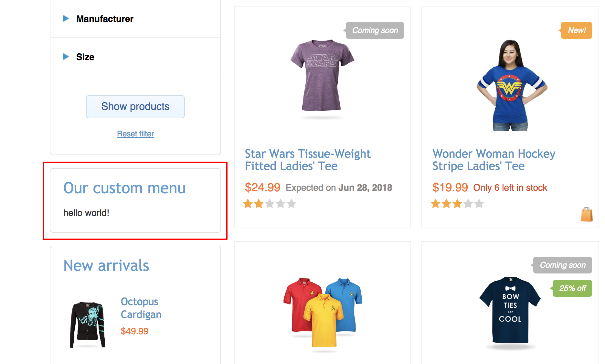Viewport: 605px width, 364px height.
Task: Click the green 25% off badge
Action: pos(572,288)
